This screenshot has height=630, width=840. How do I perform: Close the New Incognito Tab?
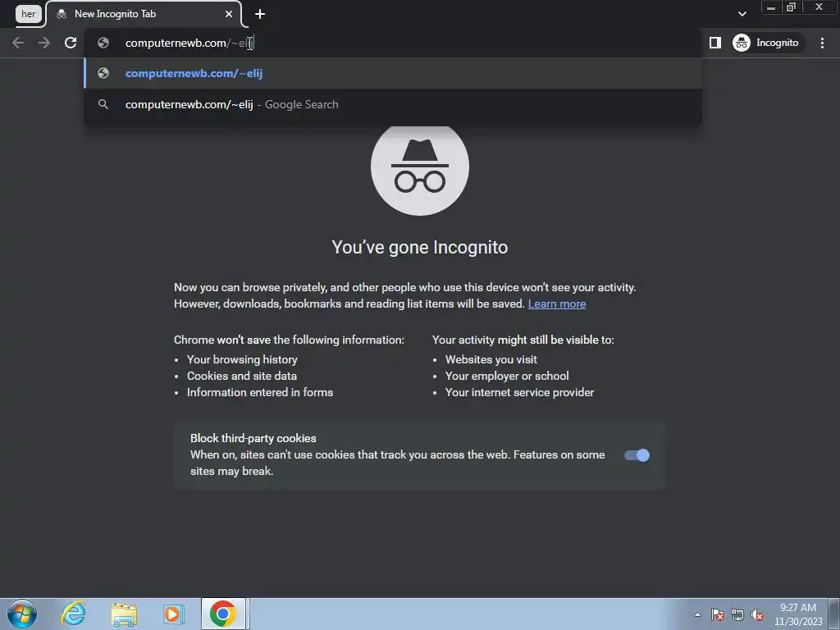pyautogui.click(x=229, y=14)
